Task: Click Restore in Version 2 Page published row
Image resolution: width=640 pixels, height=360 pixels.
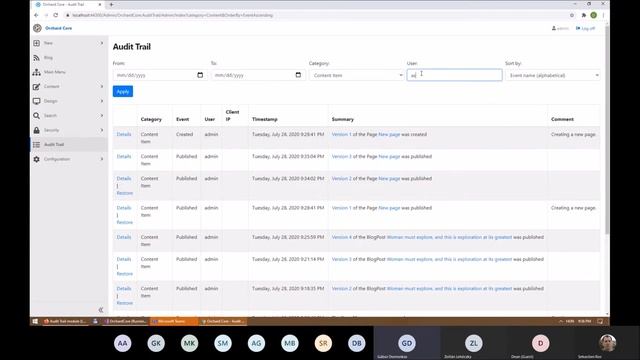Action: 124,193
